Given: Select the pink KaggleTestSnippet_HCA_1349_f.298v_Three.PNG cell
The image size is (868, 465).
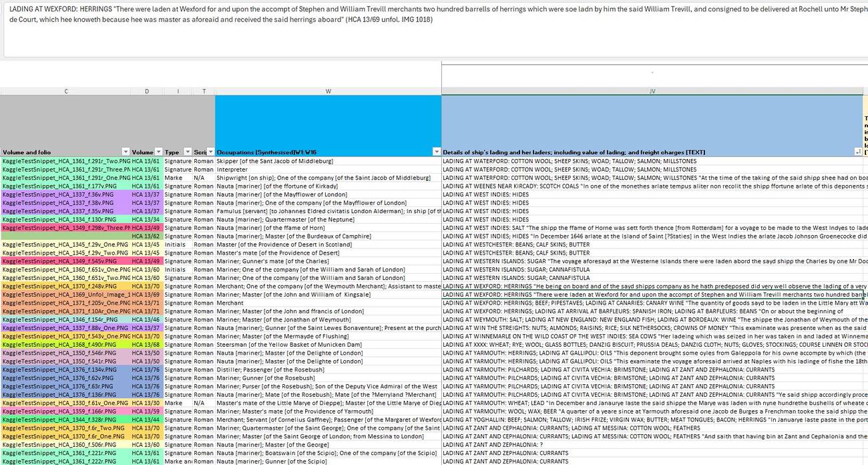Looking at the screenshot, I should [65, 228].
